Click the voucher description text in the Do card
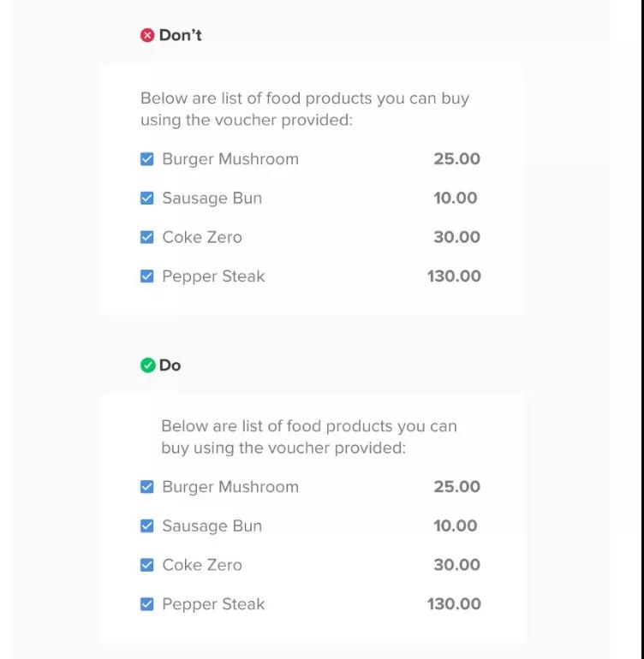 (x=309, y=436)
